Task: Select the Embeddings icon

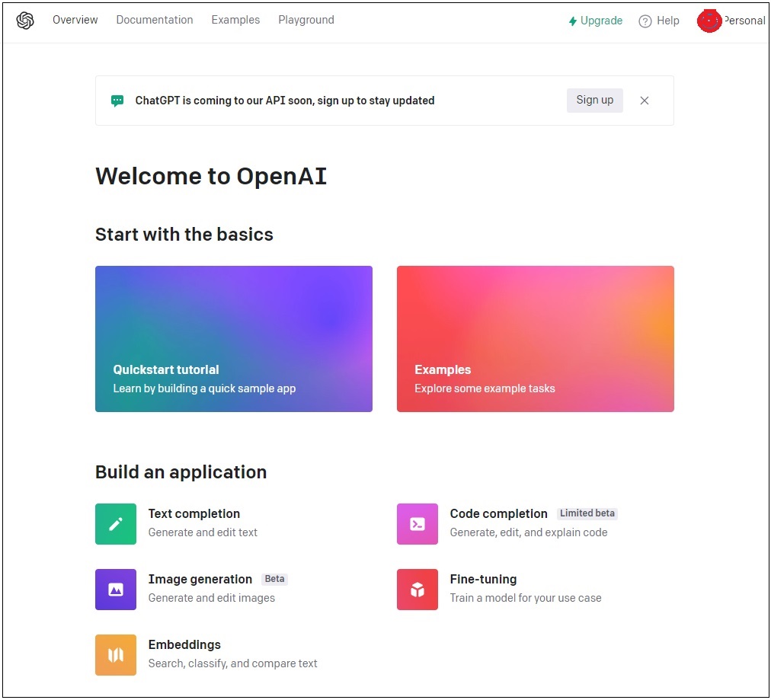Action: [x=115, y=655]
